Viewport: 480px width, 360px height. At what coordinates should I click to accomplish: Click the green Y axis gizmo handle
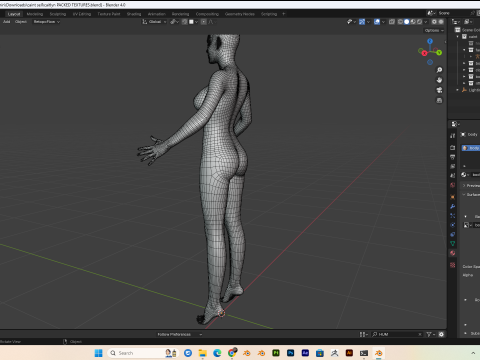coord(439,52)
